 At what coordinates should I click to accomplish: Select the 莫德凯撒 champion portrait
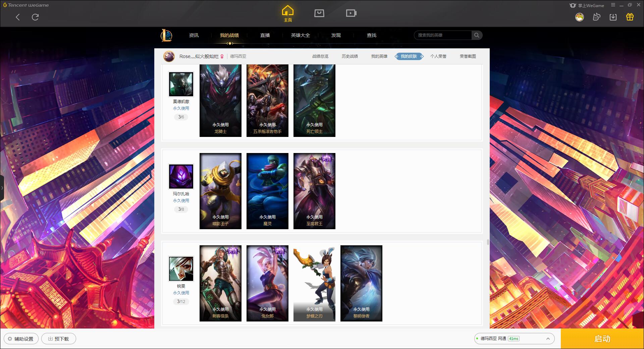click(181, 84)
